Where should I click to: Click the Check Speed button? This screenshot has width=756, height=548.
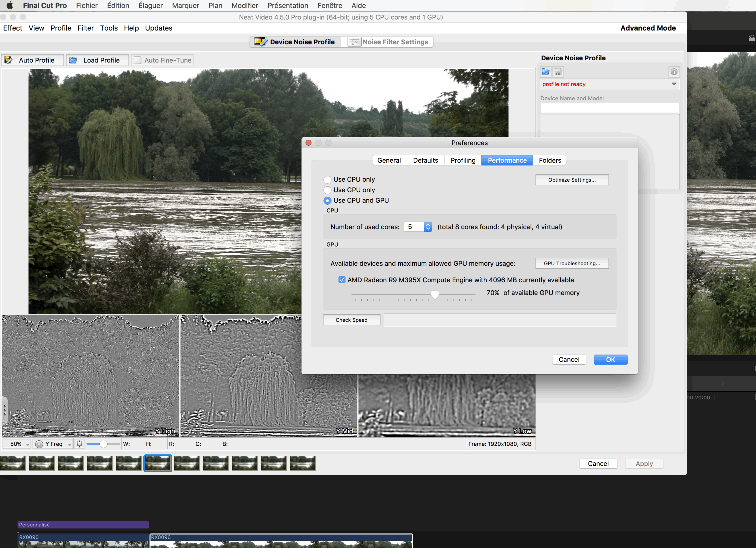[x=351, y=320]
